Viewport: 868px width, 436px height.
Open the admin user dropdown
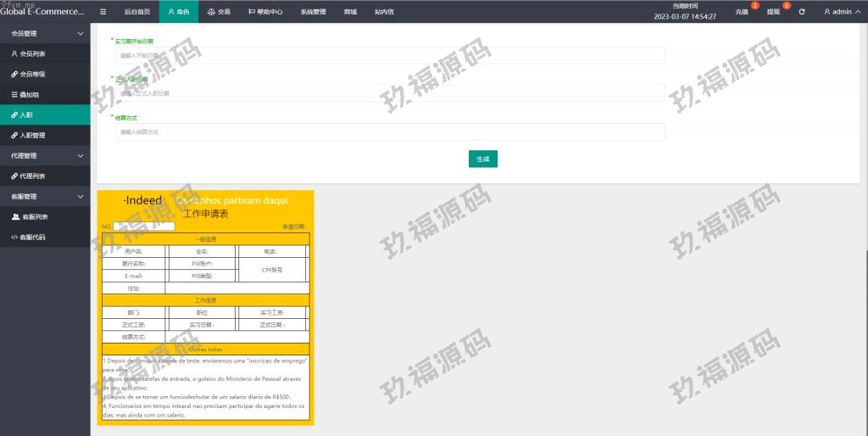842,12
